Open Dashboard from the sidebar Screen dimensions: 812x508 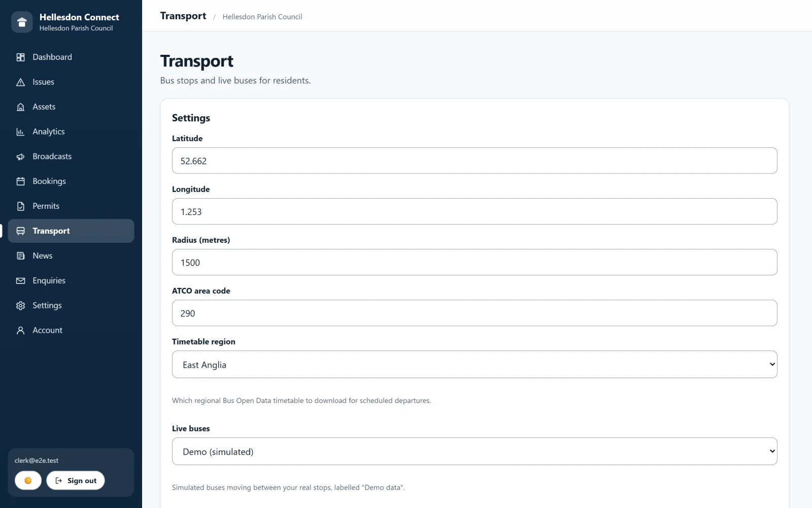click(71, 57)
